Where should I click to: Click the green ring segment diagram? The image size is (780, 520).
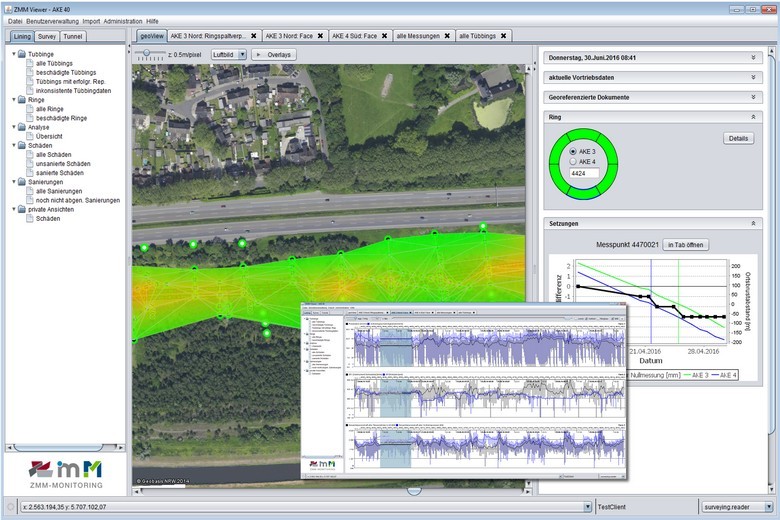(584, 164)
